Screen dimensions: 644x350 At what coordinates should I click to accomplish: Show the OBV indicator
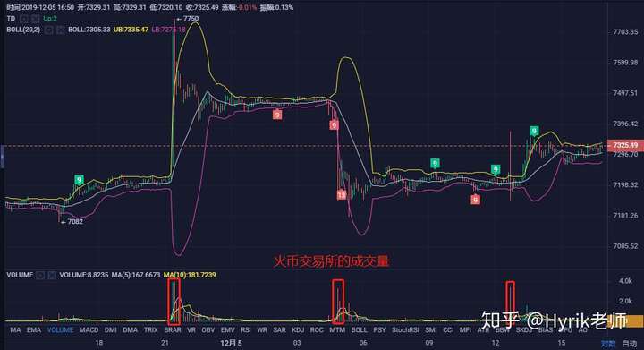click(x=208, y=330)
